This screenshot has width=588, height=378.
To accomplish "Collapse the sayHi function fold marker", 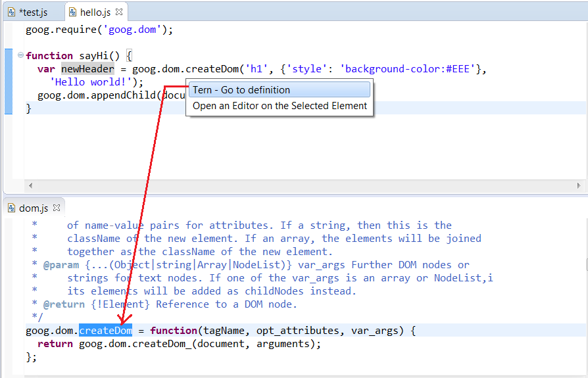I will click(20, 55).
